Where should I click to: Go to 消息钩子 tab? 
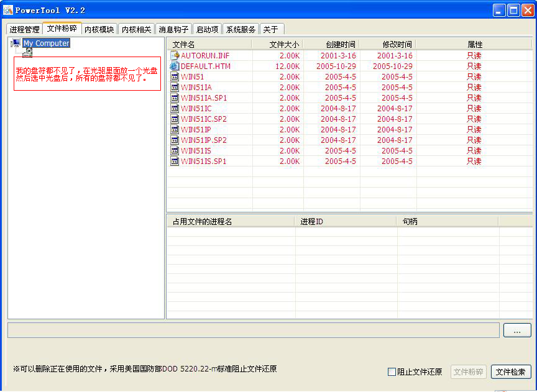click(173, 29)
